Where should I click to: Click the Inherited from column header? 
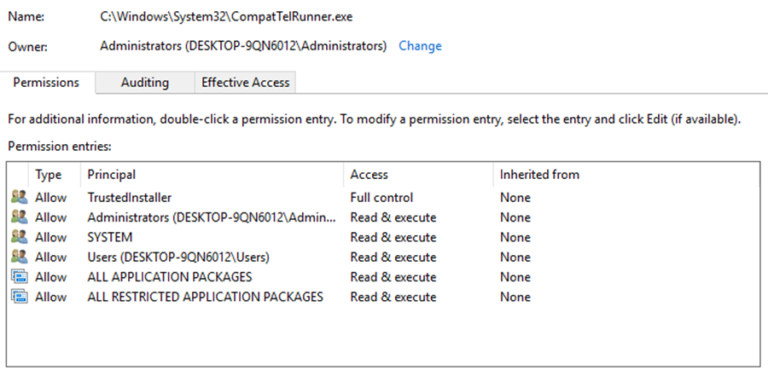pos(540,175)
